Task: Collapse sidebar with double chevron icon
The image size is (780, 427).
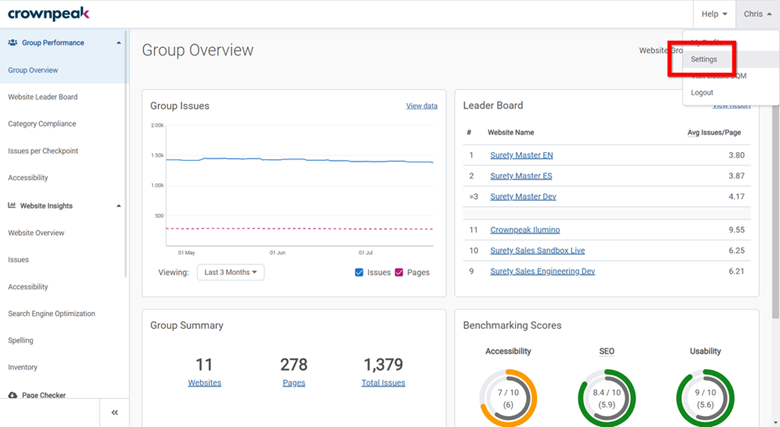Action: (114, 413)
